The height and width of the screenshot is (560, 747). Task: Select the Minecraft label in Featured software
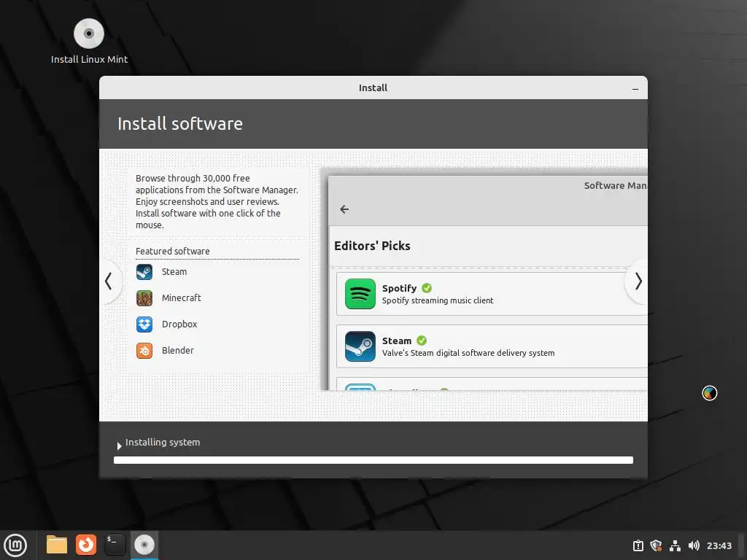point(182,298)
